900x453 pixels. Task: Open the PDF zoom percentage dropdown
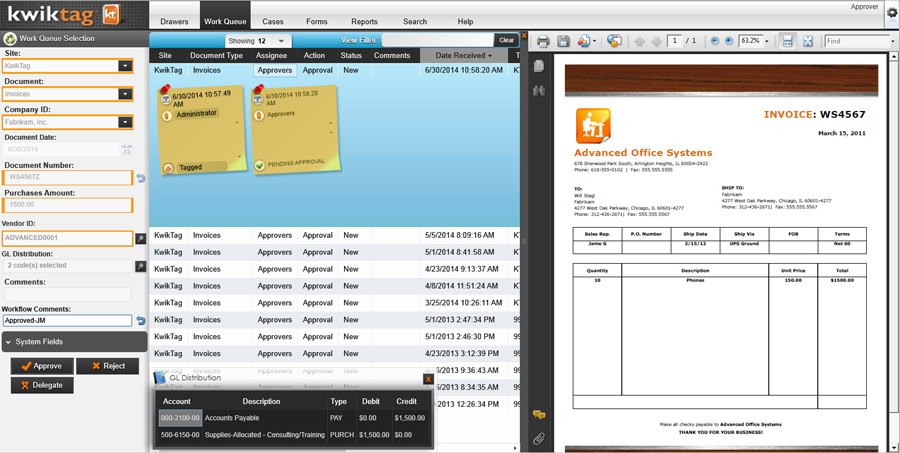tap(767, 41)
